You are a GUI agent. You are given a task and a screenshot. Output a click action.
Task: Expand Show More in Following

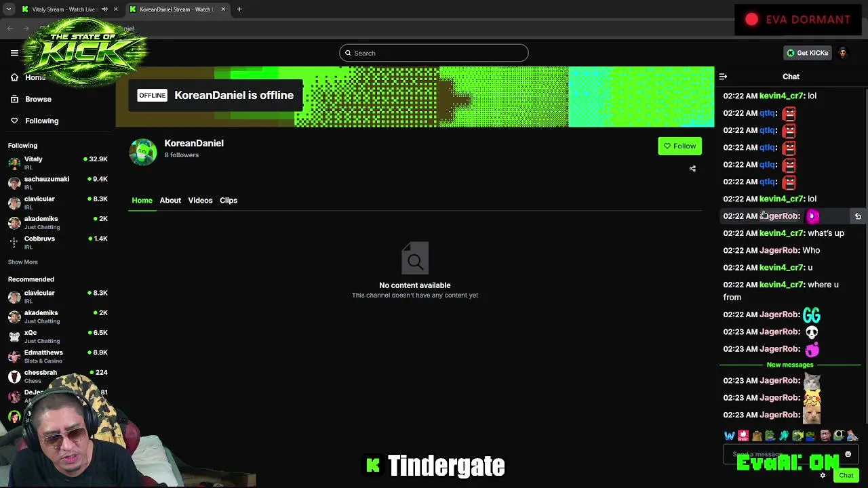(x=22, y=262)
